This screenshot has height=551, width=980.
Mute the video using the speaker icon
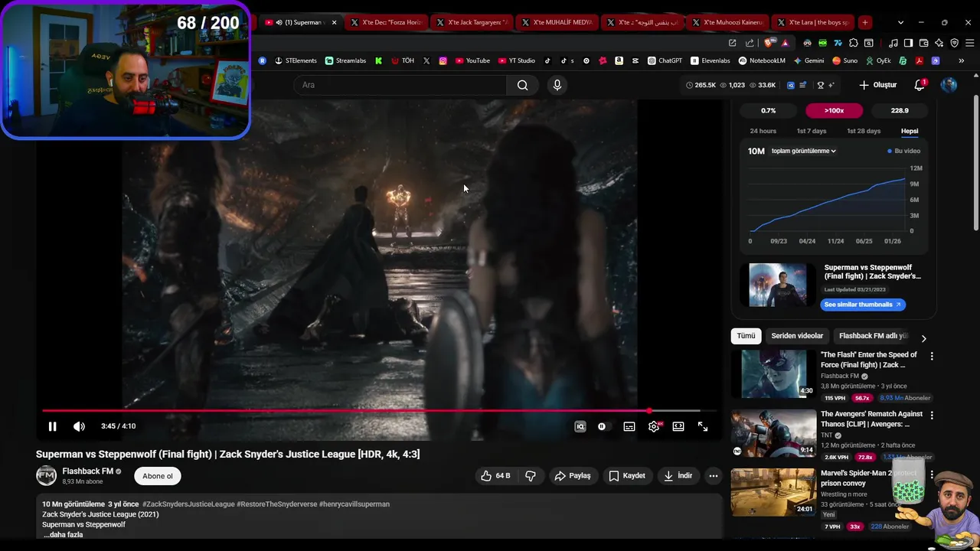(x=79, y=426)
